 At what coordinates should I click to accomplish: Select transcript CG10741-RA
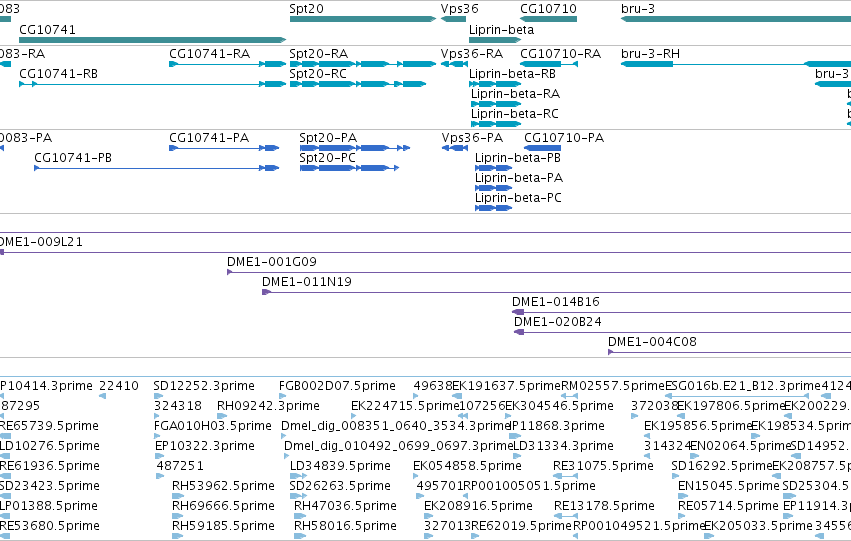pos(227,64)
